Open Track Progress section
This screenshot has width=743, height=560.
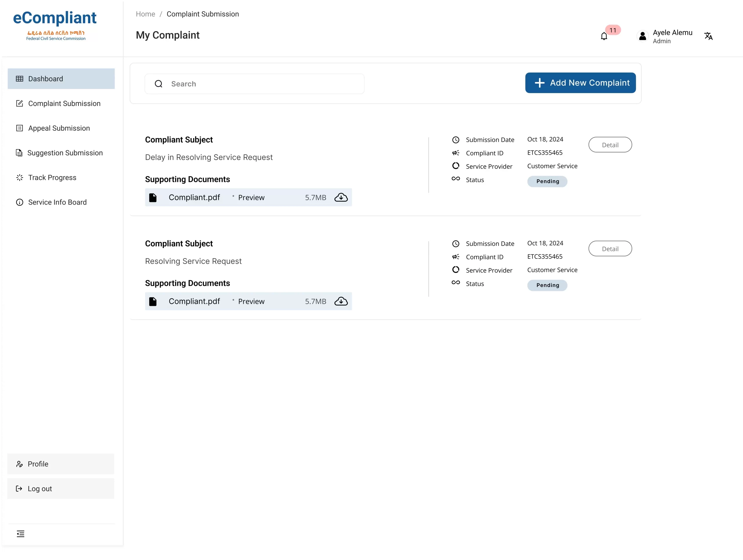[x=52, y=178]
